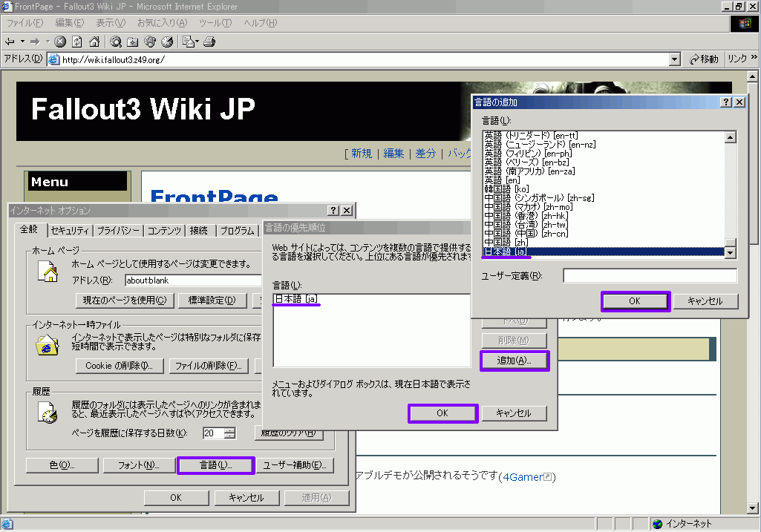The width and height of the screenshot is (761, 532).
Task: Click the Print toolbar icon
Action: pos(209,42)
